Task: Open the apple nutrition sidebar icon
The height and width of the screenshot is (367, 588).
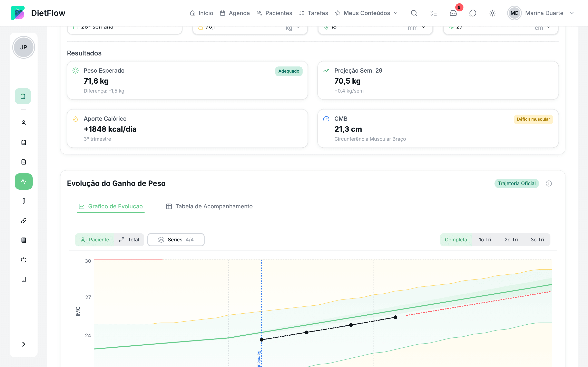Action: [23, 260]
